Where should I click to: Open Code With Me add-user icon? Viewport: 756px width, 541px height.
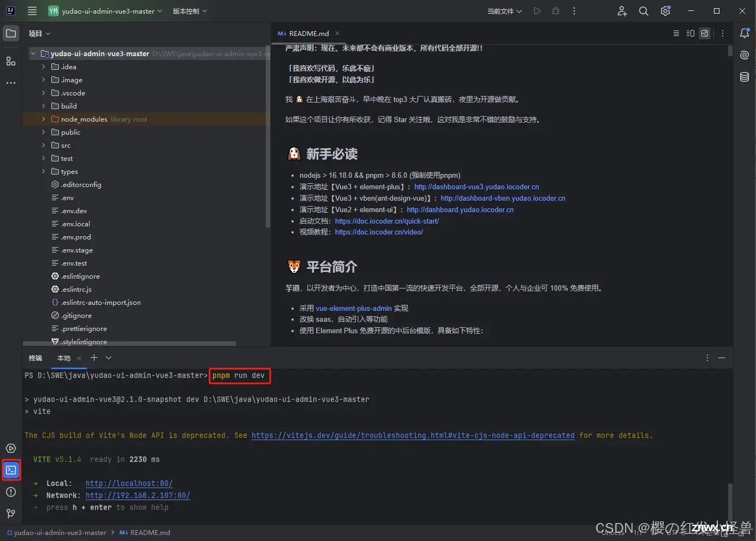622,11
